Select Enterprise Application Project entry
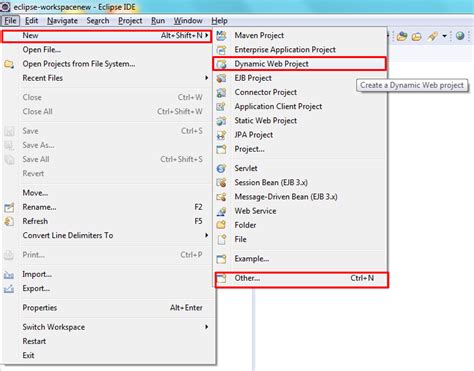This screenshot has width=474, height=371. (300, 50)
